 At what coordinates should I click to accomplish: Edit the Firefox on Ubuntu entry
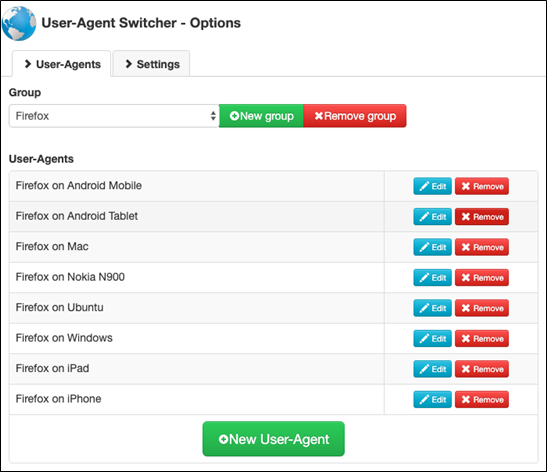(x=433, y=308)
